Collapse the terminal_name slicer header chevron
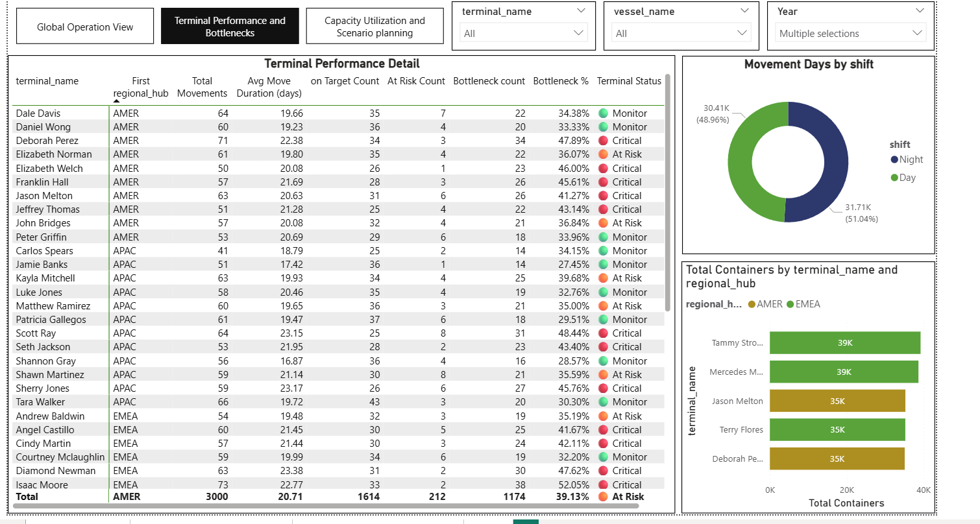Screen dimensions: 980x524 (x=581, y=11)
